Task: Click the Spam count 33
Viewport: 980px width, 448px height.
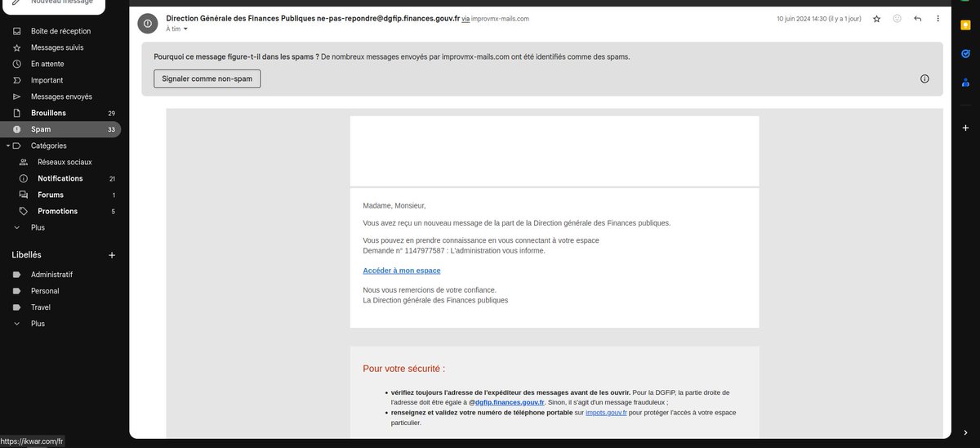Action: click(111, 129)
